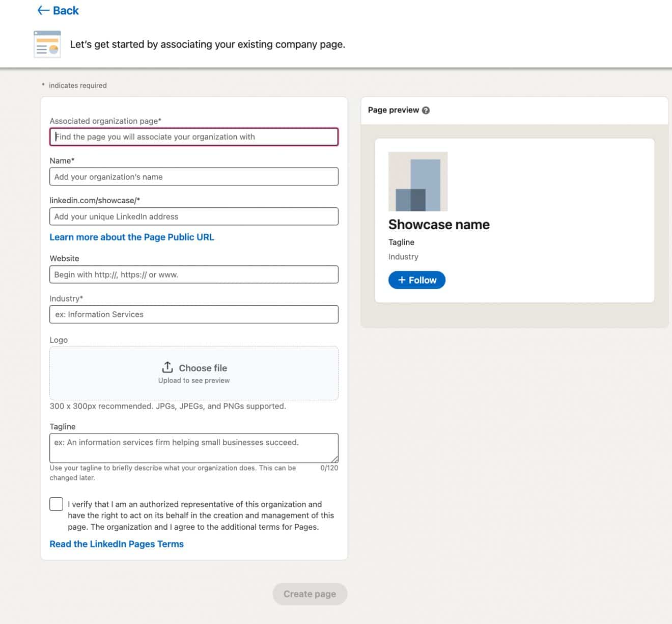Check the authorized representative verification box
Image resolution: width=672 pixels, height=624 pixels.
[56, 504]
